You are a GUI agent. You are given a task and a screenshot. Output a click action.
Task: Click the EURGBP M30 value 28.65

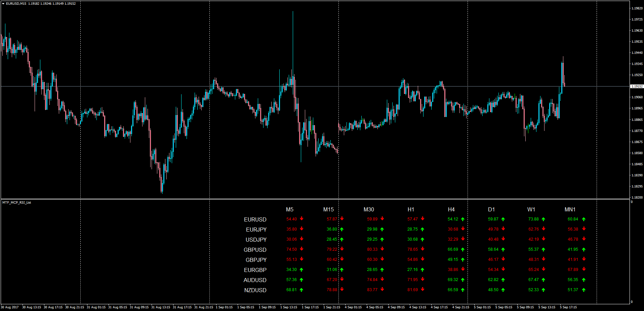[x=372, y=270]
